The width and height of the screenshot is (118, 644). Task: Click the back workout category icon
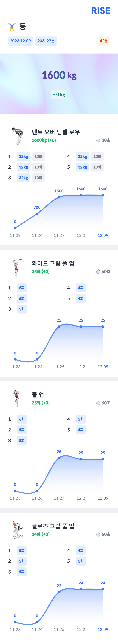(x=12, y=26)
